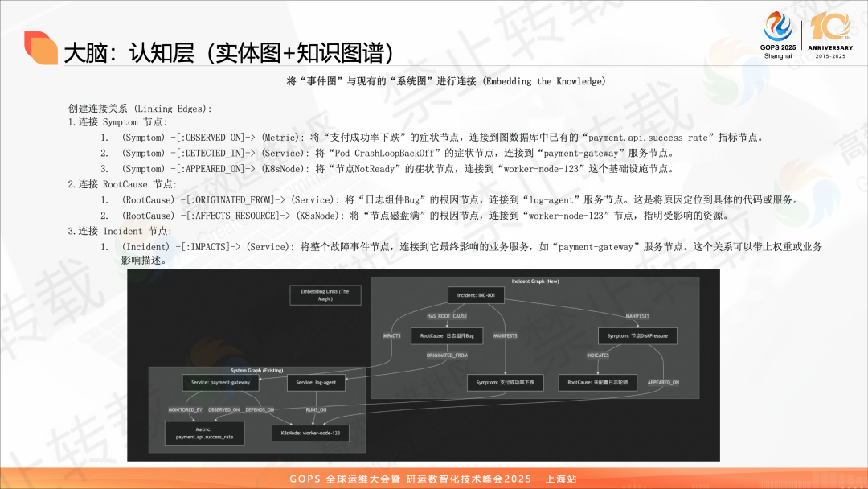Screen dimensions: 868x489
Task: Click the 10th Anniversary 2015-2025 logo
Action: (829, 35)
